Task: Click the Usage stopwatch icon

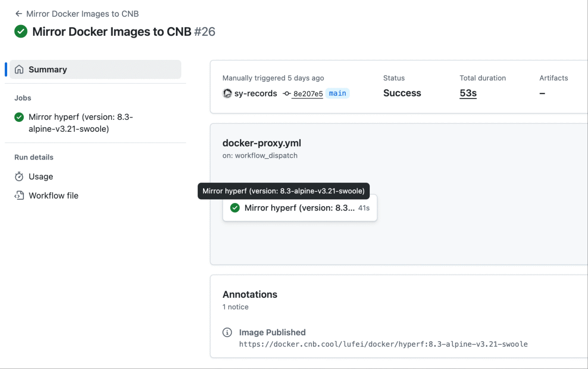Action: coord(19,177)
